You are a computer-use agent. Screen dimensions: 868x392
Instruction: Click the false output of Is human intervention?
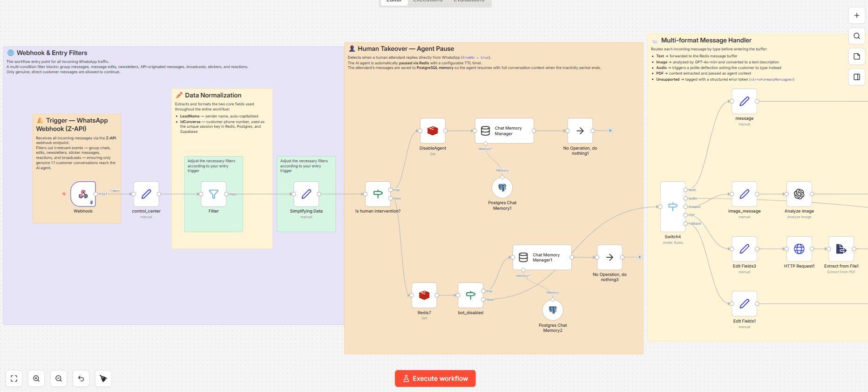pos(391,198)
